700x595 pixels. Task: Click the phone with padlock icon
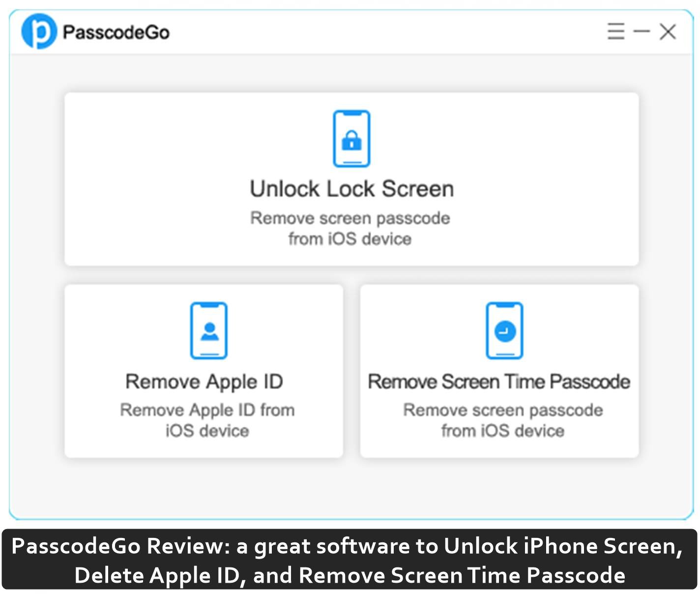[x=351, y=139]
